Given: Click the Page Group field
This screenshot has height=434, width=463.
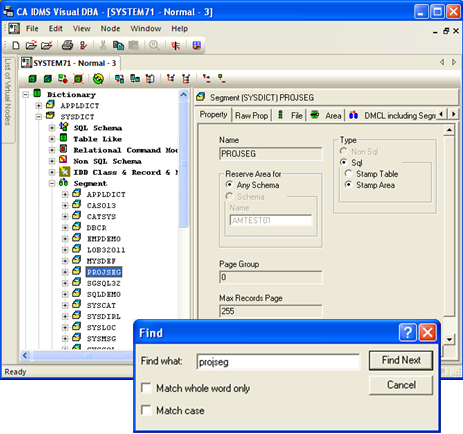Looking at the screenshot, I should coord(271,277).
